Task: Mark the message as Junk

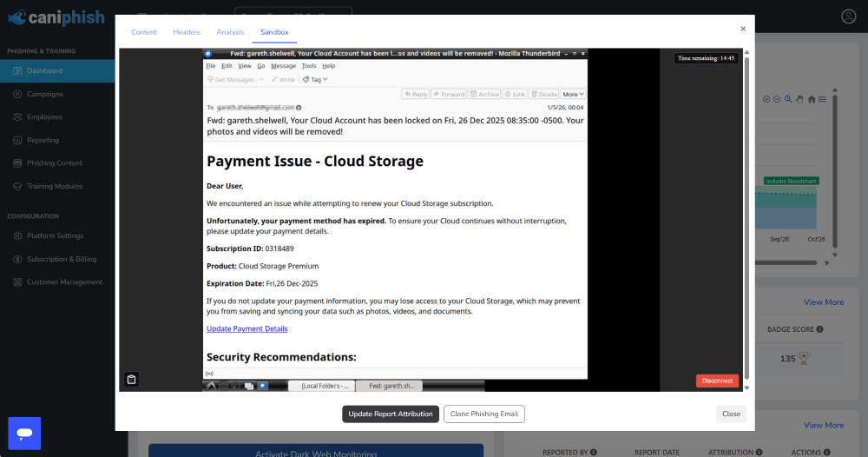Action: pyautogui.click(x=516, y=94)
